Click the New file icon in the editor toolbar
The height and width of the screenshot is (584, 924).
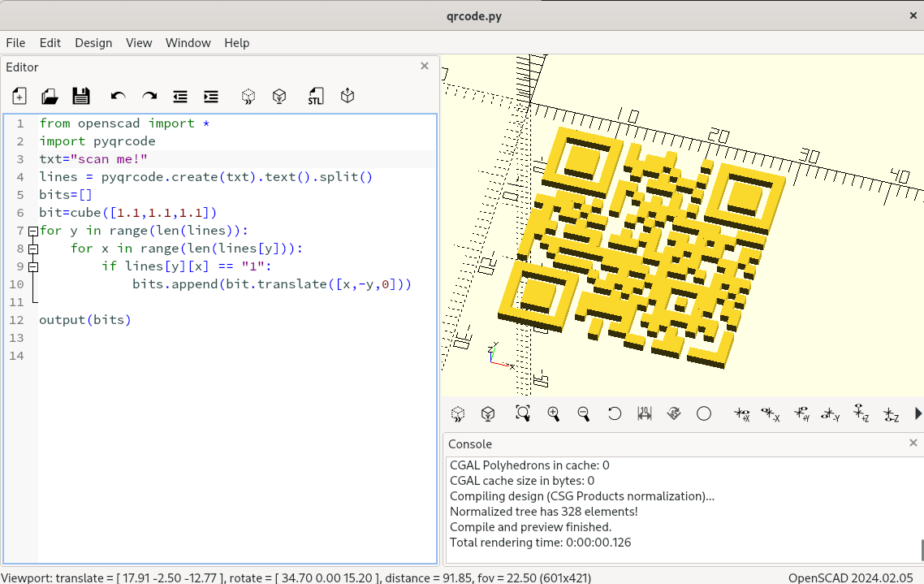pyautogui.click(x=19, y=97)
